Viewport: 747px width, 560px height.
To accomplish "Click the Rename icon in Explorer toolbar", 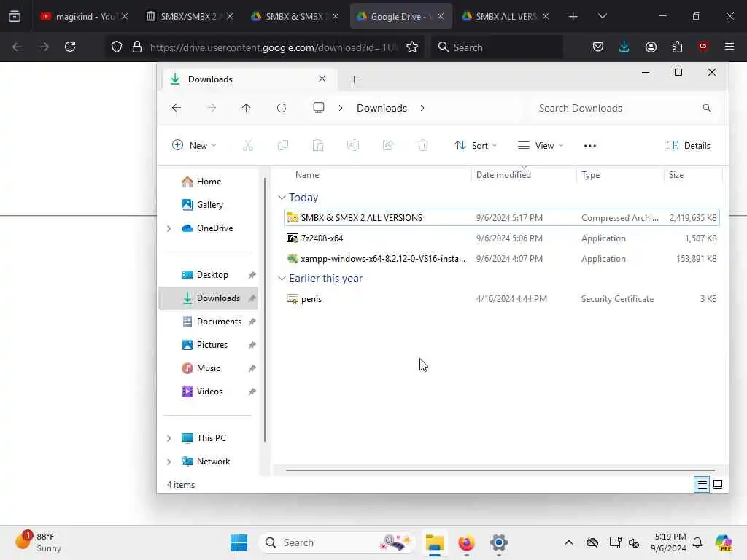I will (353, 145).
